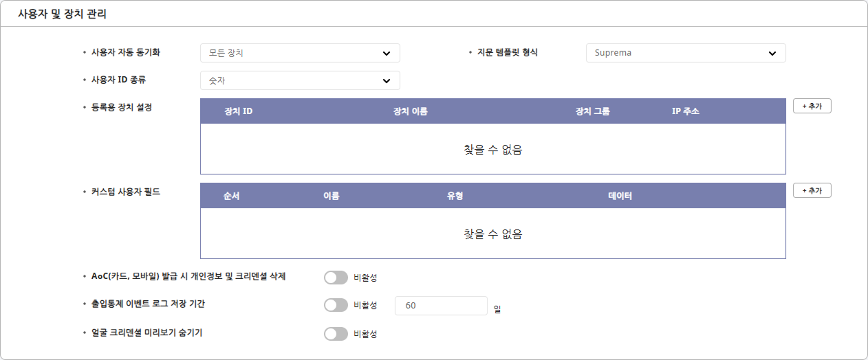The height and width of the screenshot is (360, 868).
Task: Click the log retention days input field
Action: [x=441, y=306]
